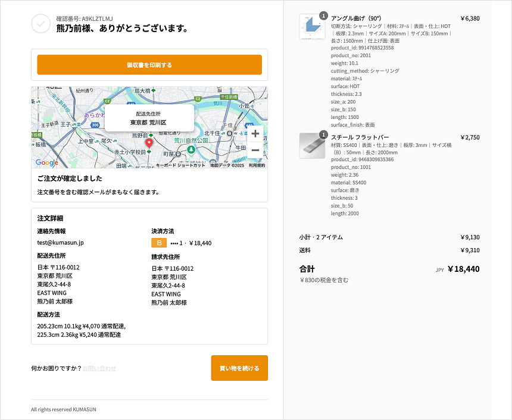Screen dimensions: 512x420
Task: Click the 荒川自然公園 park marker
Action: [191, 149]
